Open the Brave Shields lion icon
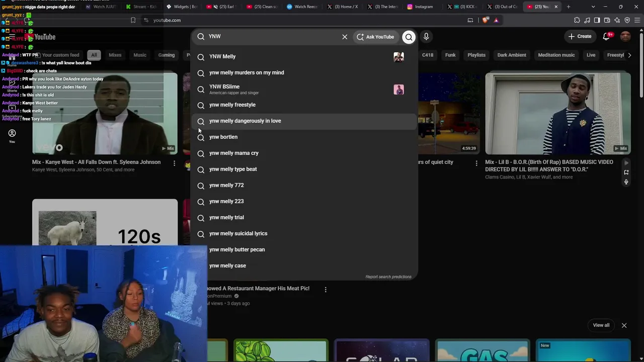This screenshot has height=362, width=644. click(485, 20)
